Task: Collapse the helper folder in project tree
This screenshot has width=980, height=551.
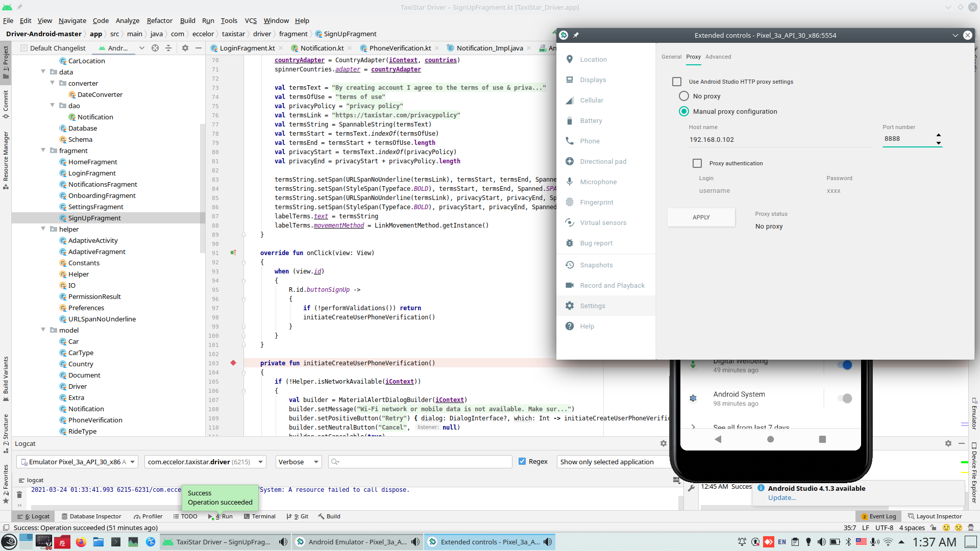Action: point(43,229)
